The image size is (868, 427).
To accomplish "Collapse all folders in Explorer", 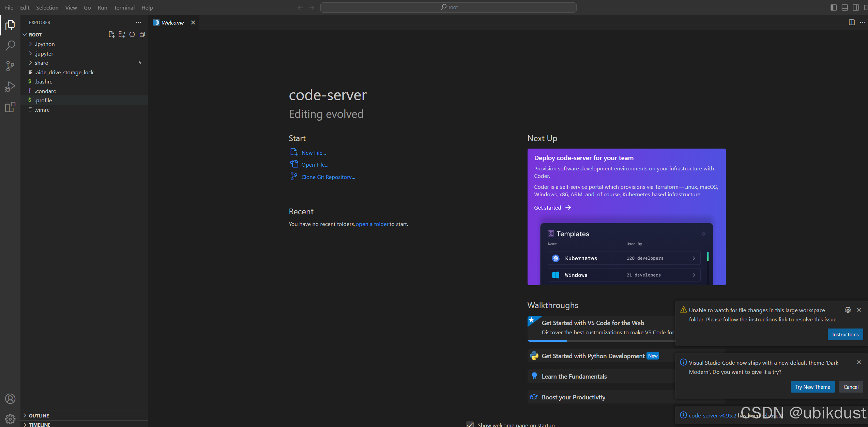I will (x=142, y=34).
